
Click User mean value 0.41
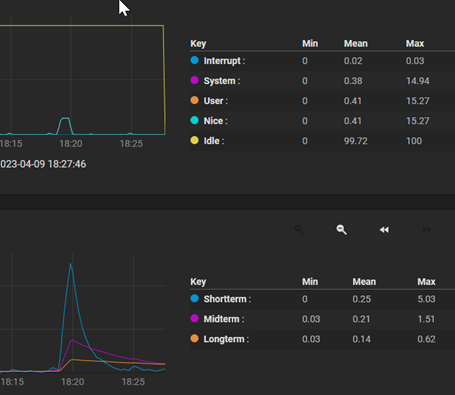pyautogui.click(x=353, y=101)
